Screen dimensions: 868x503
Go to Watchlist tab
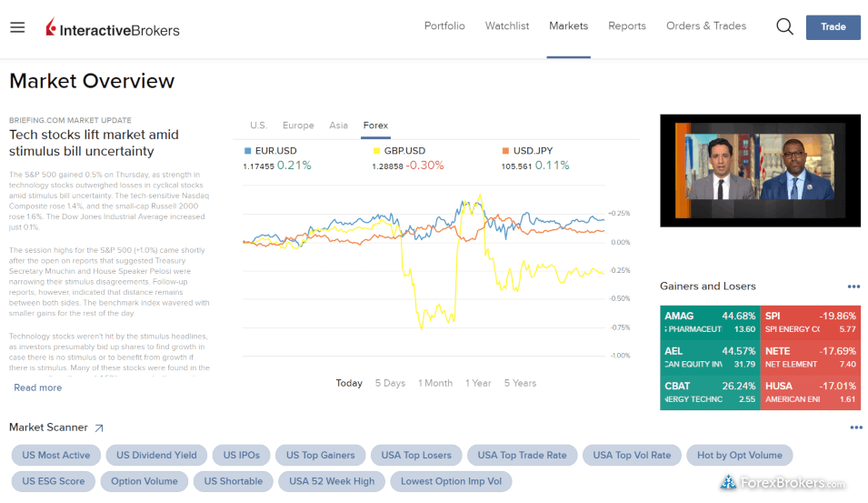[507, 26]
